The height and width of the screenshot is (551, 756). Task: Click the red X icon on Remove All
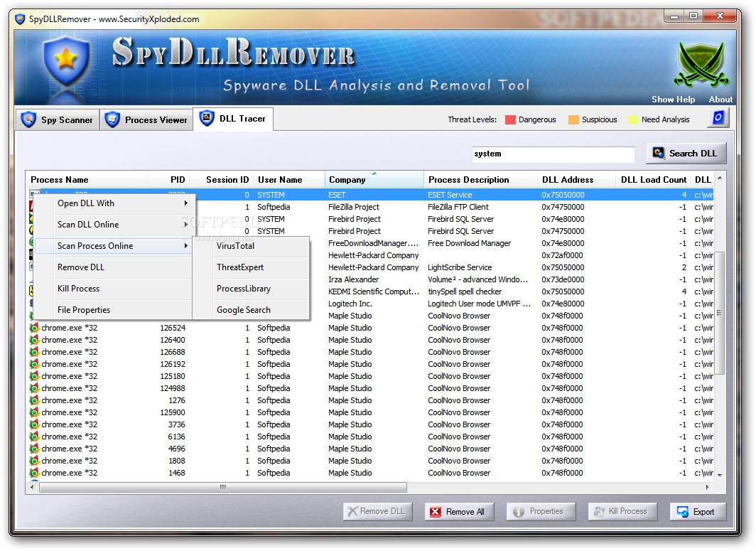(436, 512)
